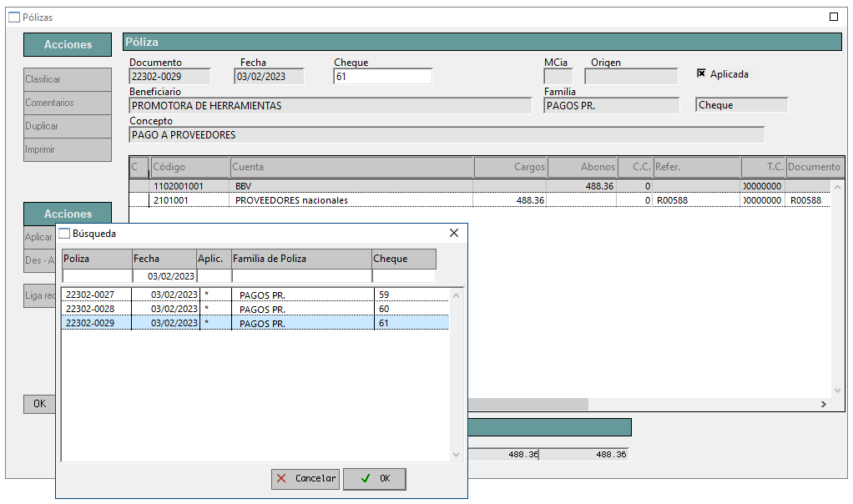Click the scroll down arrow of Póliza grid
The width and height of the screenshot is (853, 504).
(x=837, y=391)
